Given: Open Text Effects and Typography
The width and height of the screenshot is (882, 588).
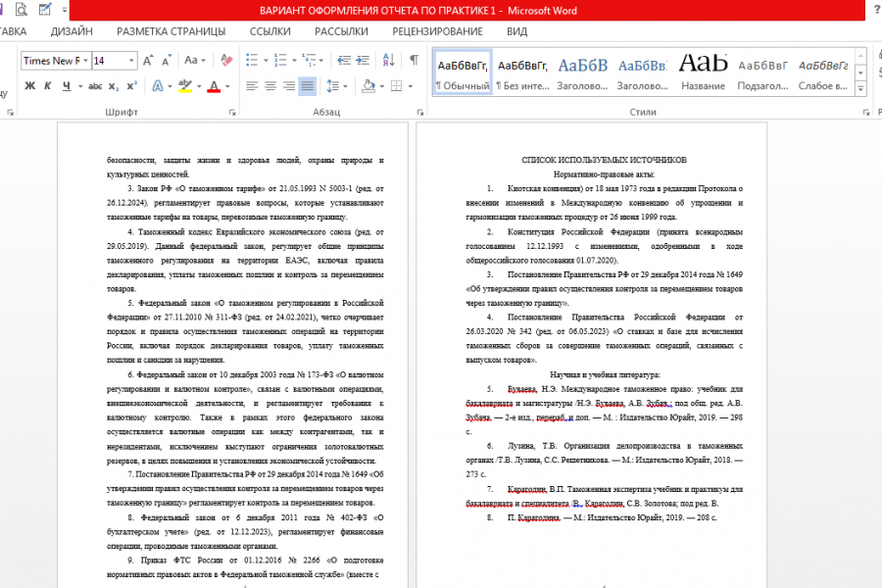Looking at the screenshot, I should click(x=158, y=86).
